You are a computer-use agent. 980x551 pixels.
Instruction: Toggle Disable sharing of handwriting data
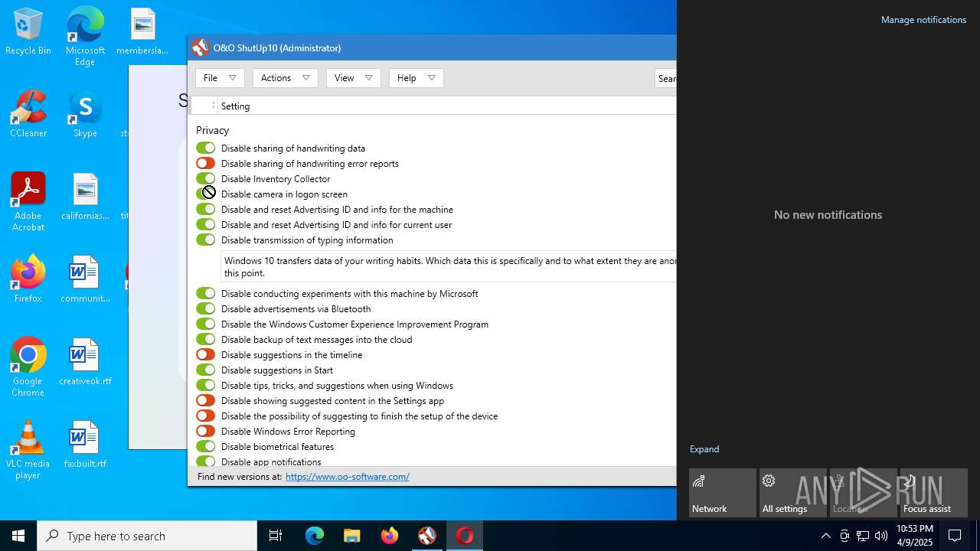tap(205, 148)
